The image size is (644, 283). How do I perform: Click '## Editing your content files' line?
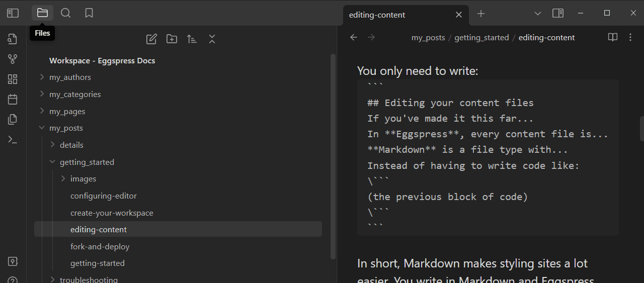point(450,103)
